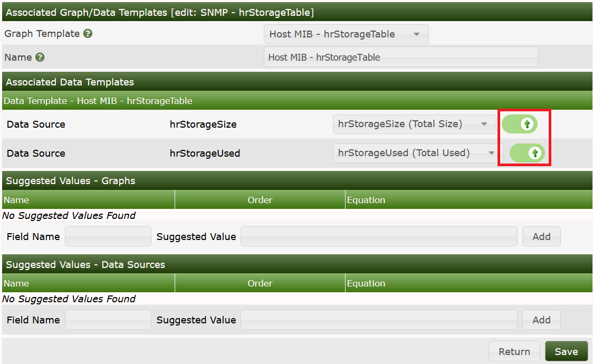Click the help icon beside Name
Viewport: 593px width, 364px height.
coord(40,58)
